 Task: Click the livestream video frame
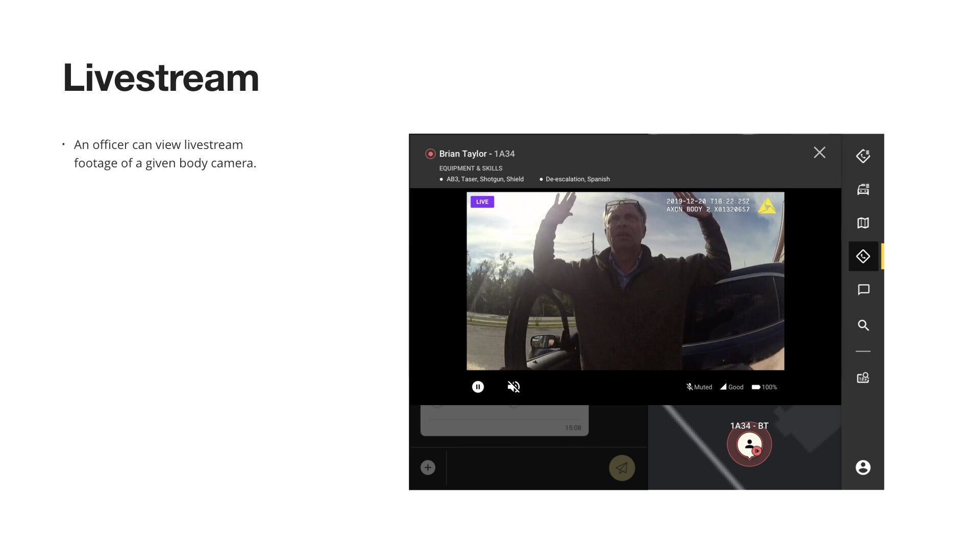(x=625, y=281)
